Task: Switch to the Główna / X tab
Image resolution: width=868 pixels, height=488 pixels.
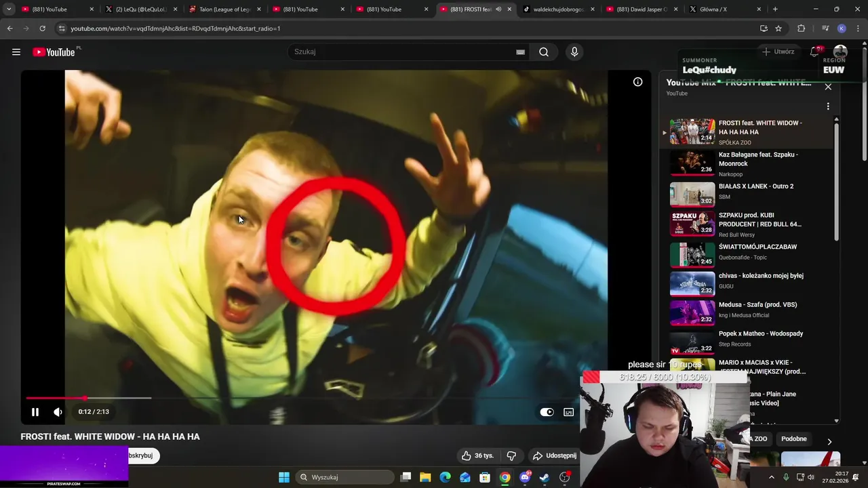Action: (725, 9)
